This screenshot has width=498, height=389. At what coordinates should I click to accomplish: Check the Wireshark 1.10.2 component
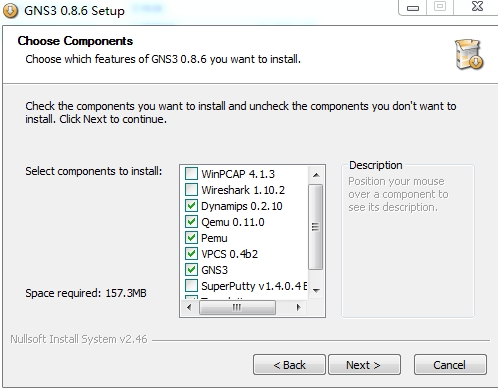coord(191,190)
